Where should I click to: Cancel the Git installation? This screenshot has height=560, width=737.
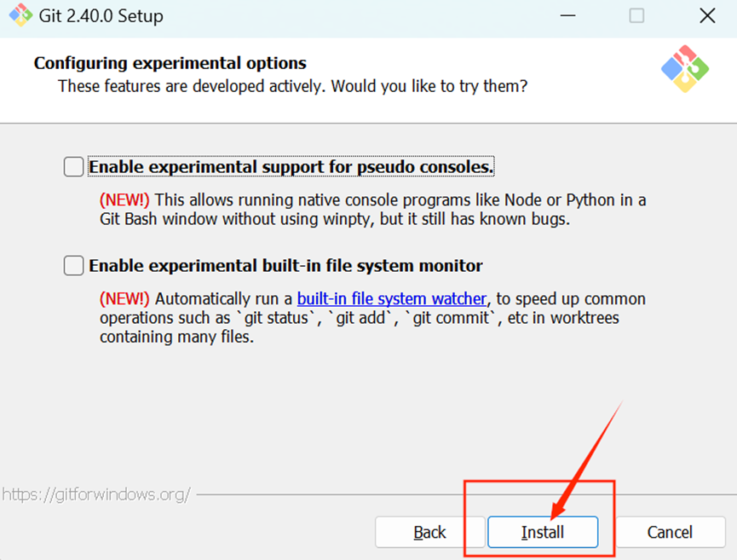(x=670, y=532)
